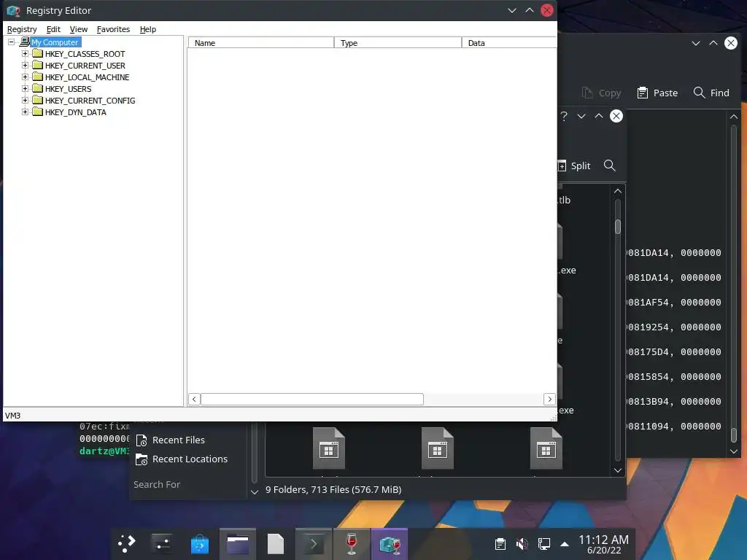Click the My Computer icon in tree

pyautogui.click(x=25, y=42)
